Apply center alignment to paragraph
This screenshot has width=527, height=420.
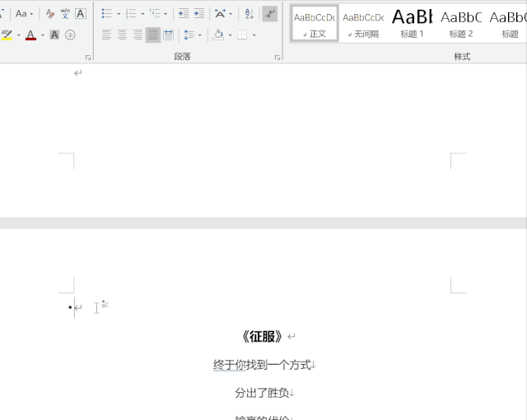[x=122, y=35]
